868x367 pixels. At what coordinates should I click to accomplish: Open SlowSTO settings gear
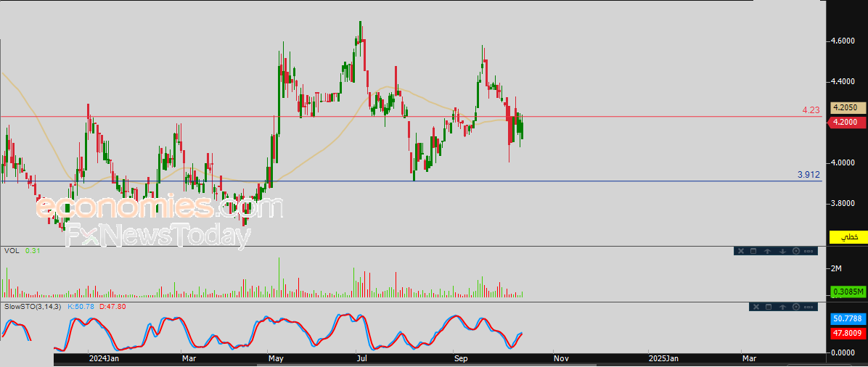coord(795,307)
